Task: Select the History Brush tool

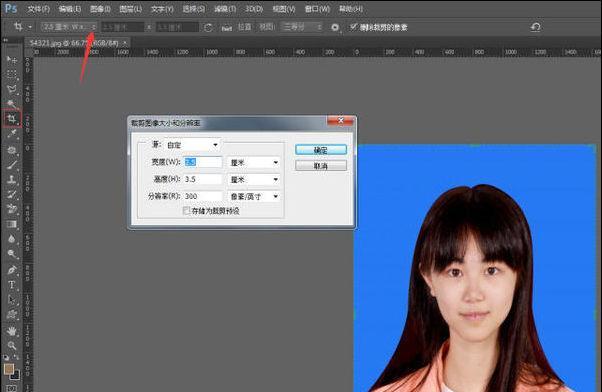Action: (x=12, y=194)
